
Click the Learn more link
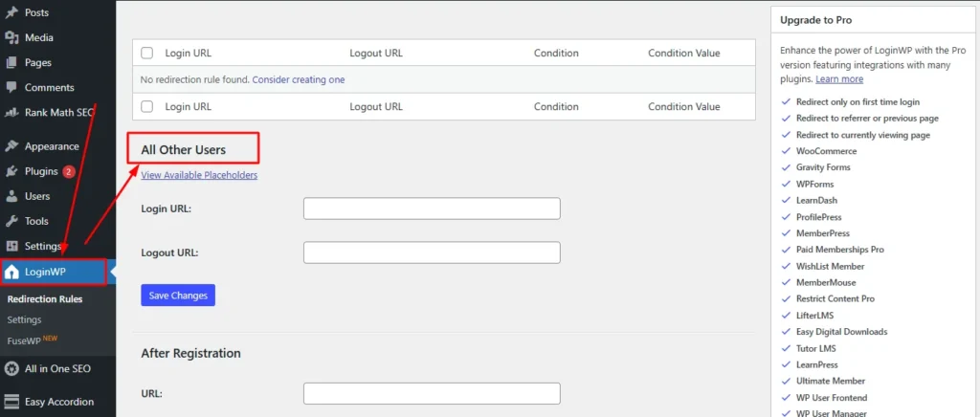click(x=839, y=79)
